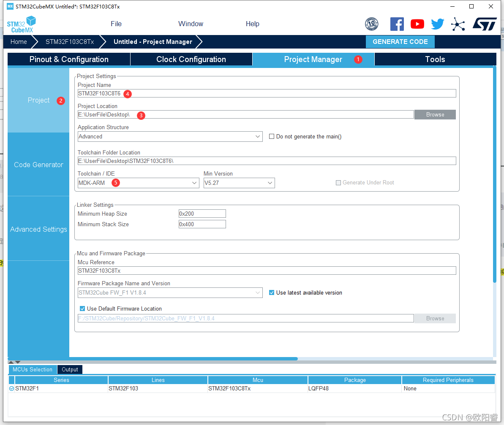504x425 pixels.
Task: Click the None peripherals cell
Action: pos(448,388)
